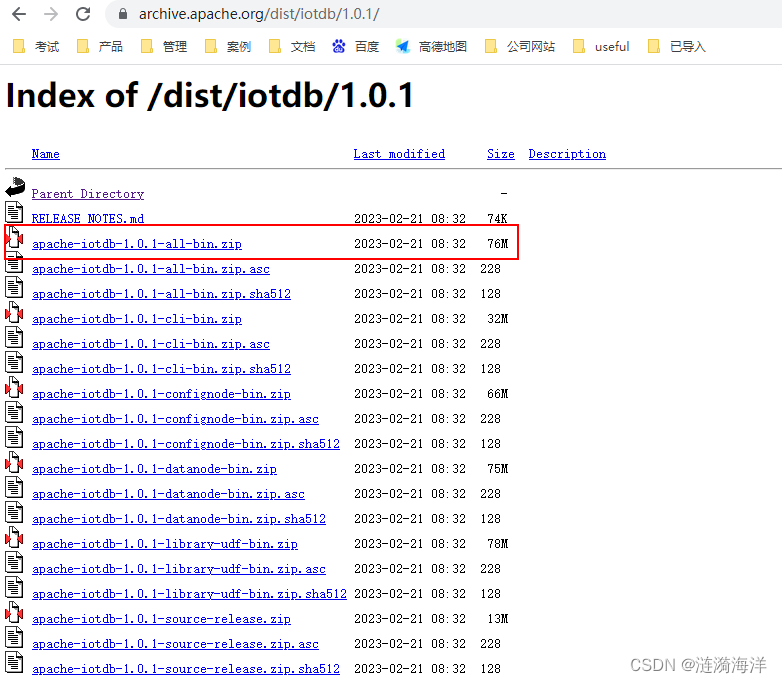Click the text file icon beside datanode-bin.zip.asc
This screenshot has height=683, width=782.
click(x=14, y=487)
